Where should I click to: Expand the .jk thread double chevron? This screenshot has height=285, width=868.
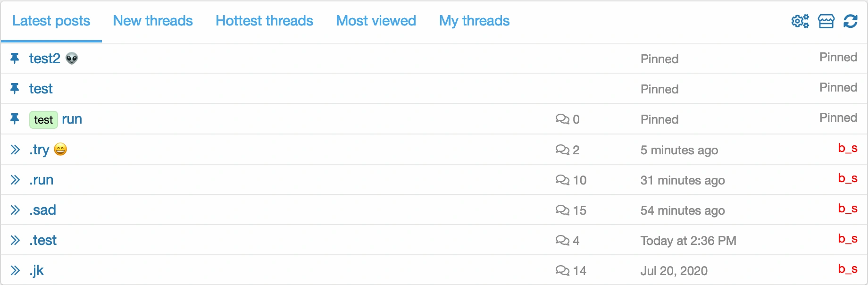tap(15, 270)
